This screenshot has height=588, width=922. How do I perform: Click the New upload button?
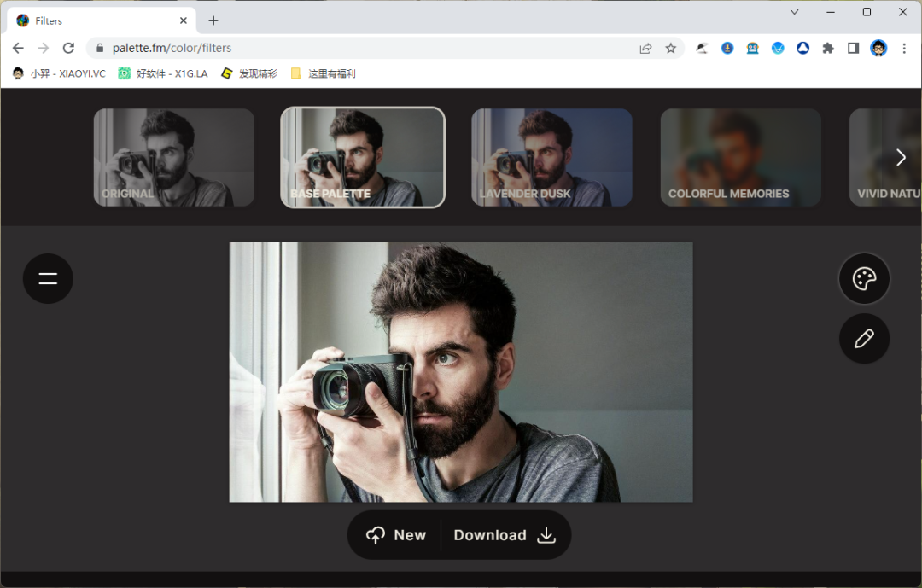coord(396,535)
